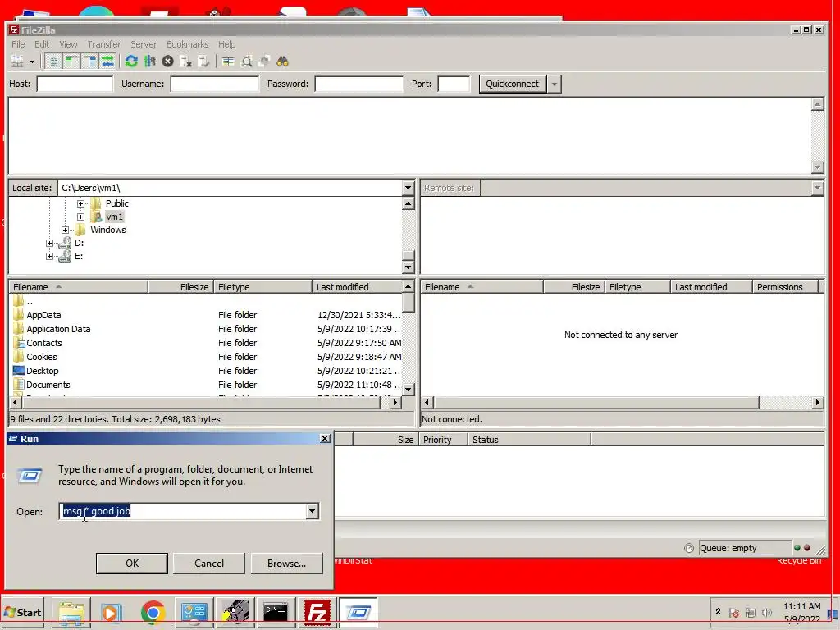Image resolution: width=840 pixels, height=630 pixels.
Task: Expand the D: drive node
Action: (49, 243)
